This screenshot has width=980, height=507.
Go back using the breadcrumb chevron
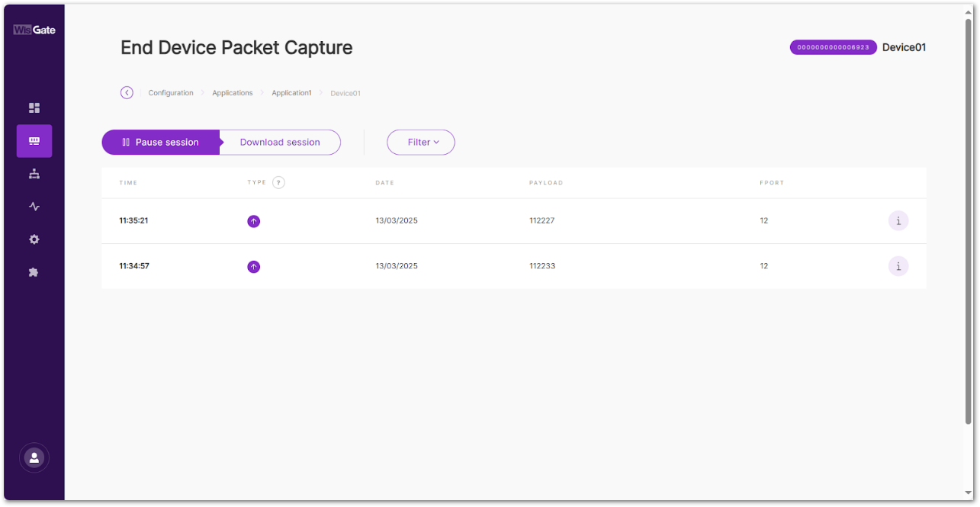point(127,92)
